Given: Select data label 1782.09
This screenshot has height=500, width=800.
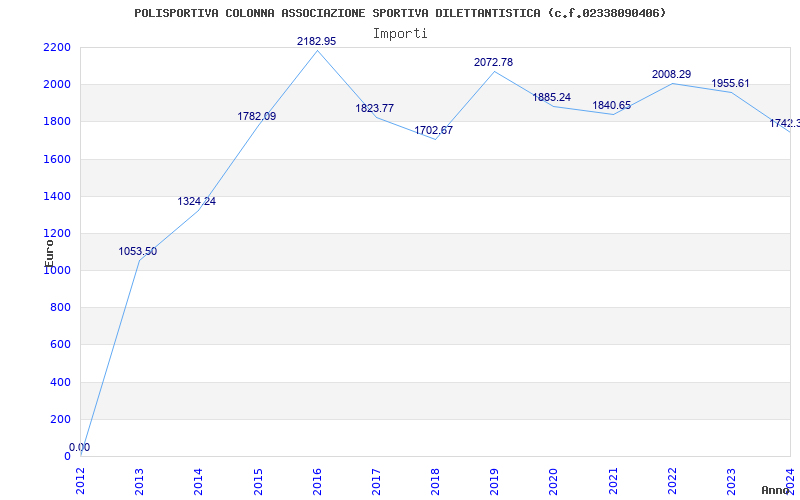Looking at the screenshot, I should coord(257,116).
